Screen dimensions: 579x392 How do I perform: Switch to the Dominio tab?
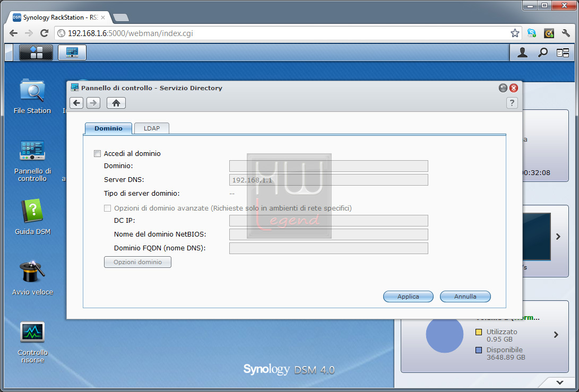pyautogui.click(x=108, y=128)
